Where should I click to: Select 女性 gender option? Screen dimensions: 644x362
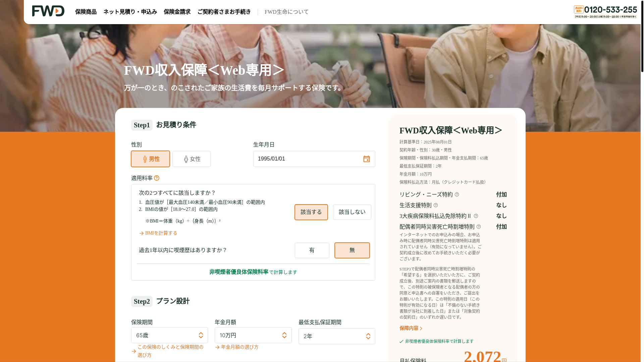[x=192, y=159]
